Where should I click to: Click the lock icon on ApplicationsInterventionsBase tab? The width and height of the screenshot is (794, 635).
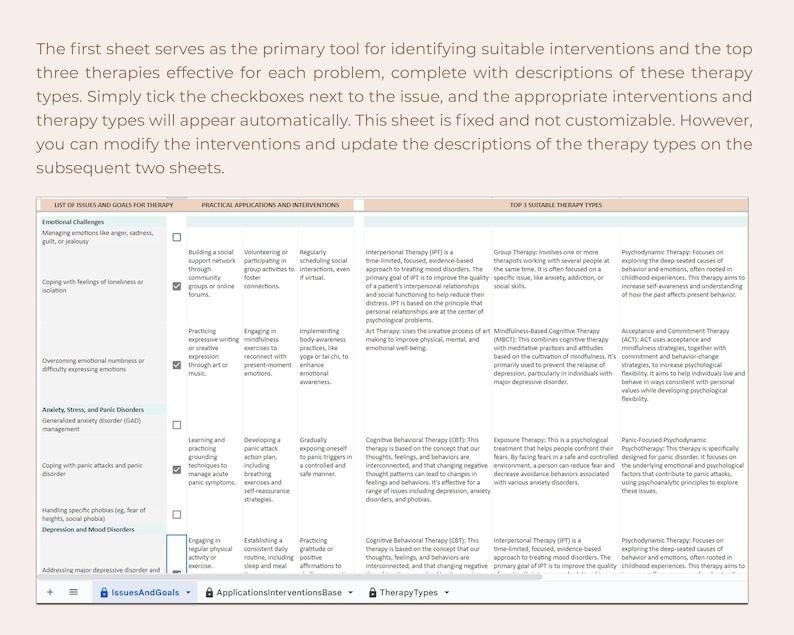coord(209,592)
